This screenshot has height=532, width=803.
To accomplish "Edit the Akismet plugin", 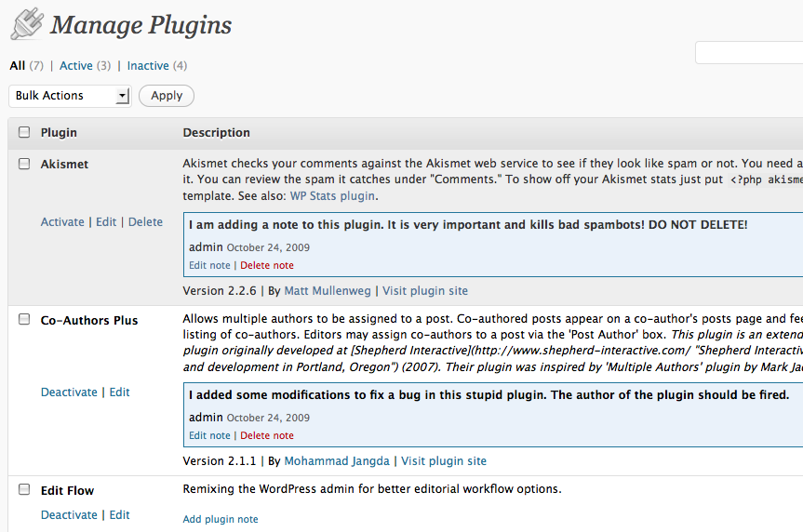I will pos(106,221).
